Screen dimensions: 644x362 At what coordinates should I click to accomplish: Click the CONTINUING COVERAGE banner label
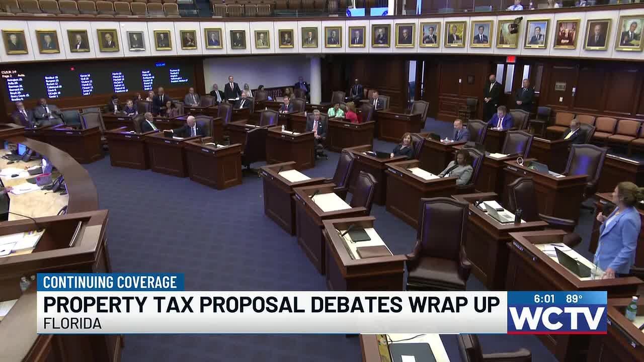110,282
